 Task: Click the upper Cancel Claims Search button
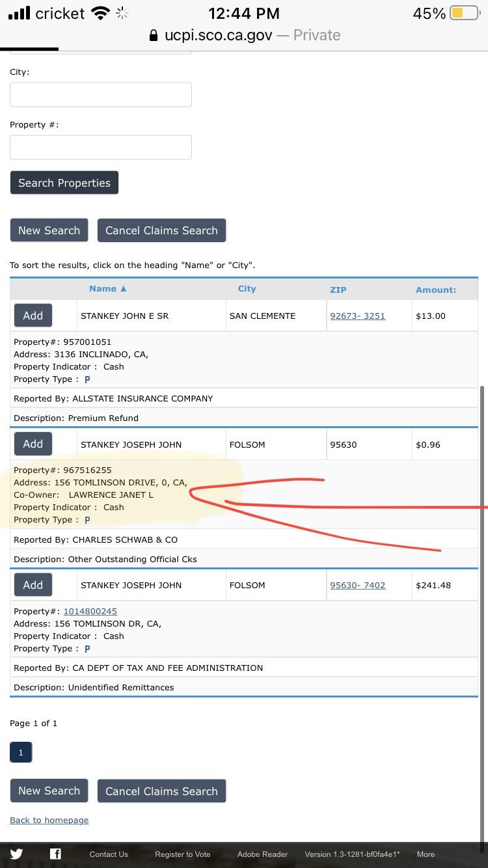tap(161, 230)
